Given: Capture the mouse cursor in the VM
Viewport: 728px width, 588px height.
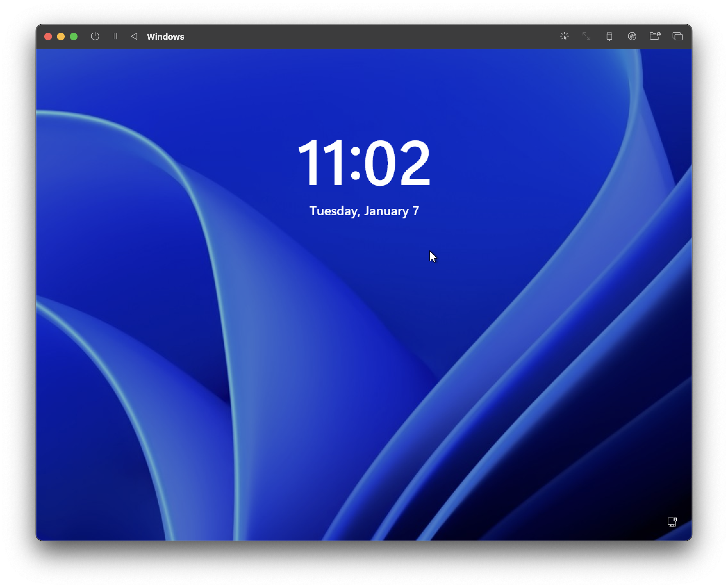Looking at the screenshot, I should 564,36.
